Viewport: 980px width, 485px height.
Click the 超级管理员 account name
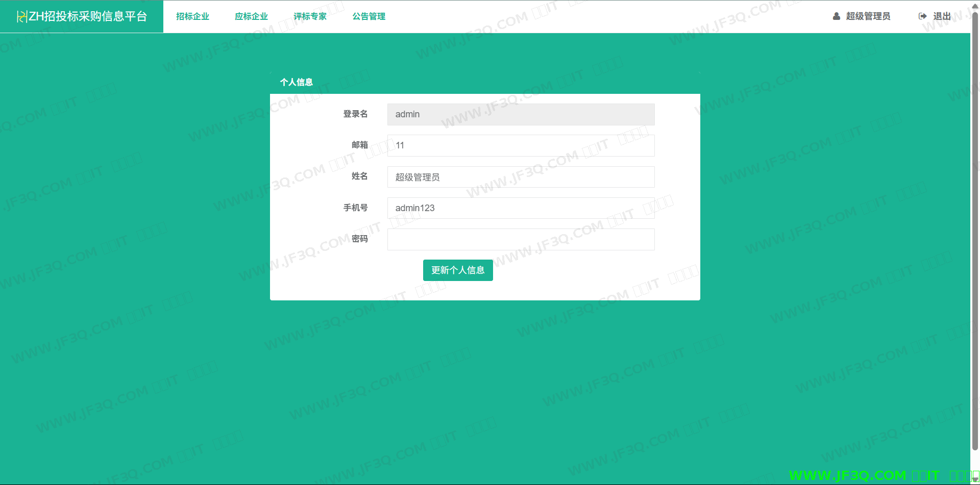868,16
